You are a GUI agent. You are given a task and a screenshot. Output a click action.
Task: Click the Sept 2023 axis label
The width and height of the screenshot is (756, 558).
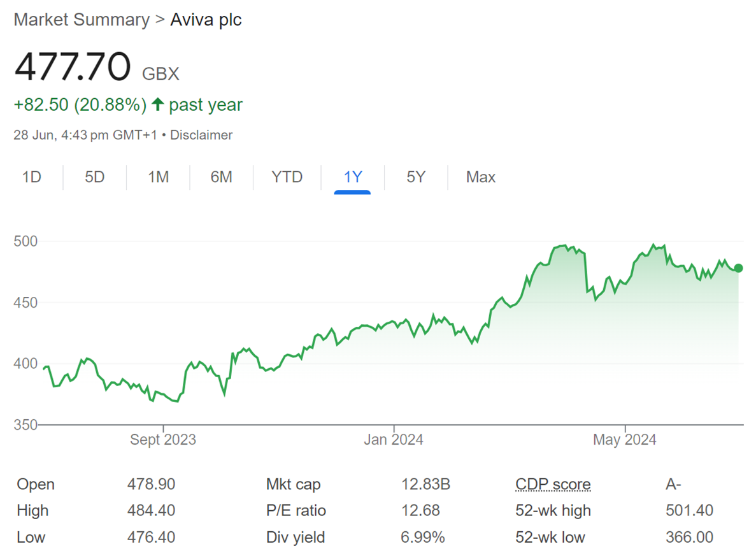(x=163, y=440)
